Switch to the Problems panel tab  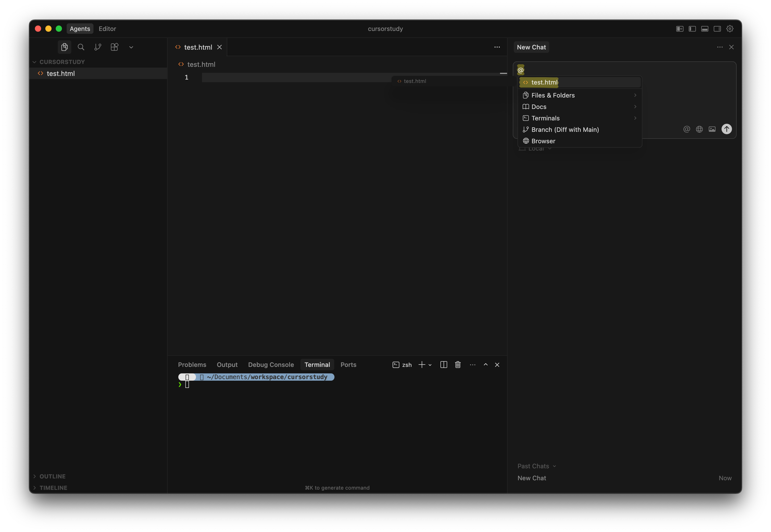(x=192, y=365)
